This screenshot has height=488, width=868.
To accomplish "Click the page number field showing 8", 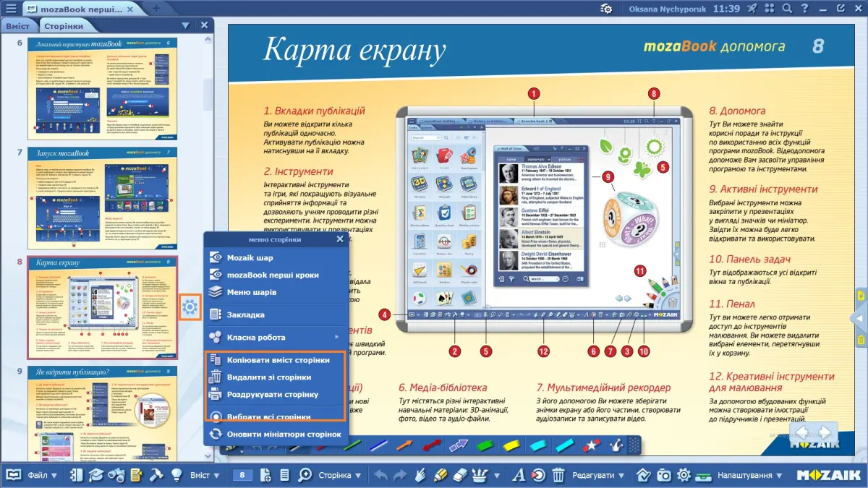I will click(242, 476).
